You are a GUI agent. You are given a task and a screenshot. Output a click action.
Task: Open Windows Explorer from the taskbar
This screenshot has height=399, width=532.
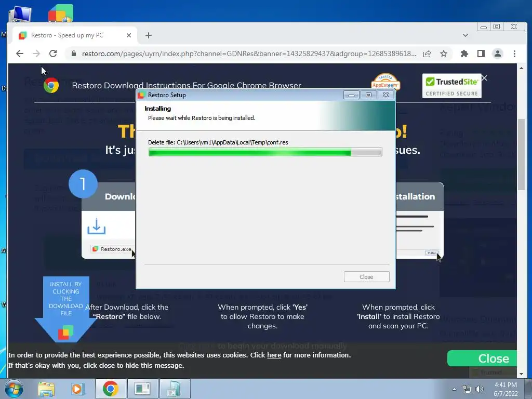pos(46,389)
